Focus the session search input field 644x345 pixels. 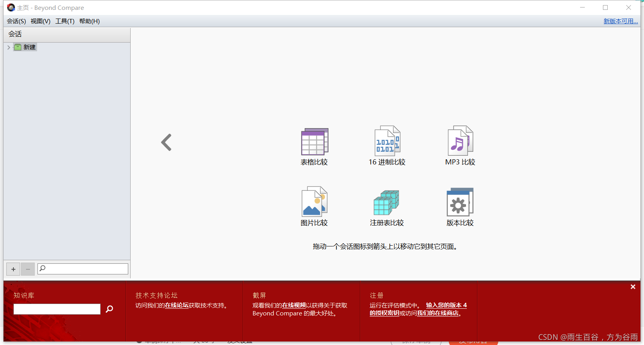pos(83,269)
